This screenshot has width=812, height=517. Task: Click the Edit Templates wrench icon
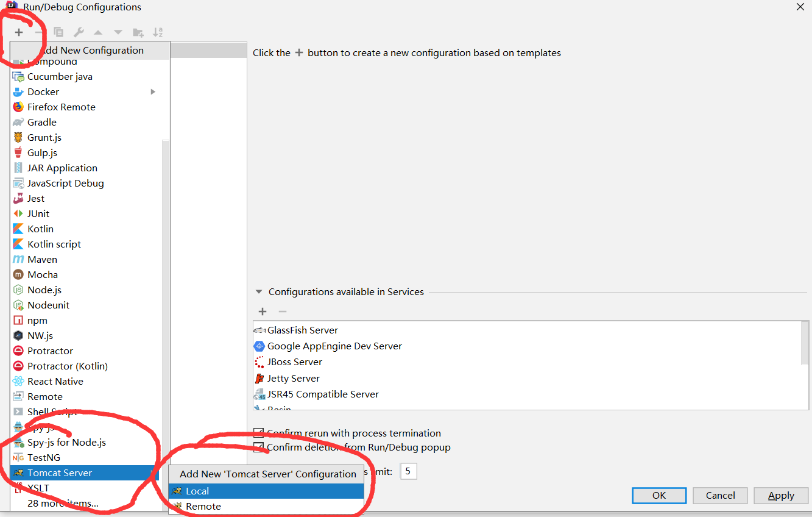tap(78, 32)
